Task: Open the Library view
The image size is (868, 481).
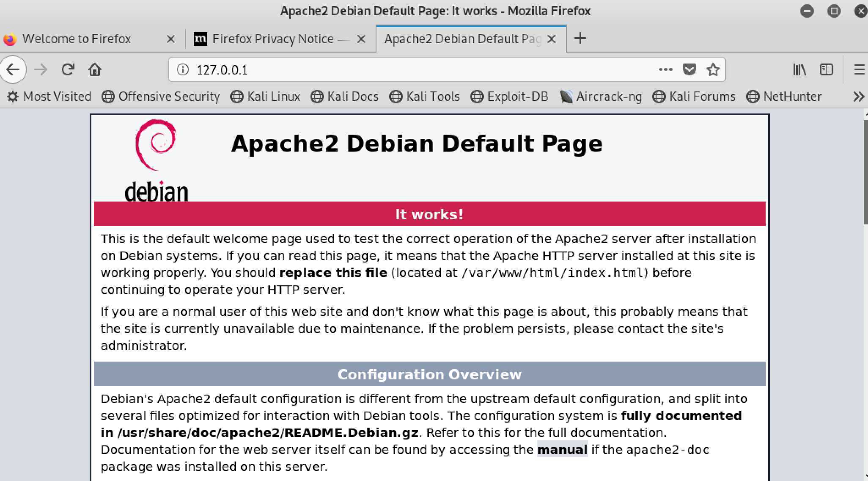Action: pos(799,69)
